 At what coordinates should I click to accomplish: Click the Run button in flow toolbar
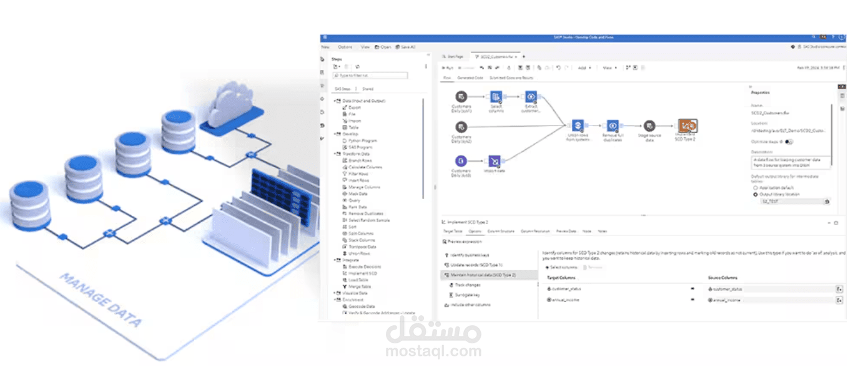(x=448, y=67)
